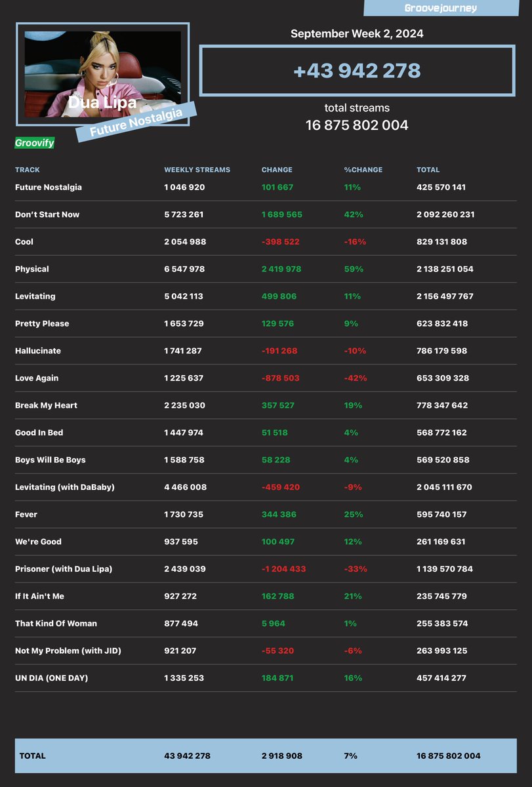
Task: Select the That Kind Of Woman track name
Action: [56, 624]
